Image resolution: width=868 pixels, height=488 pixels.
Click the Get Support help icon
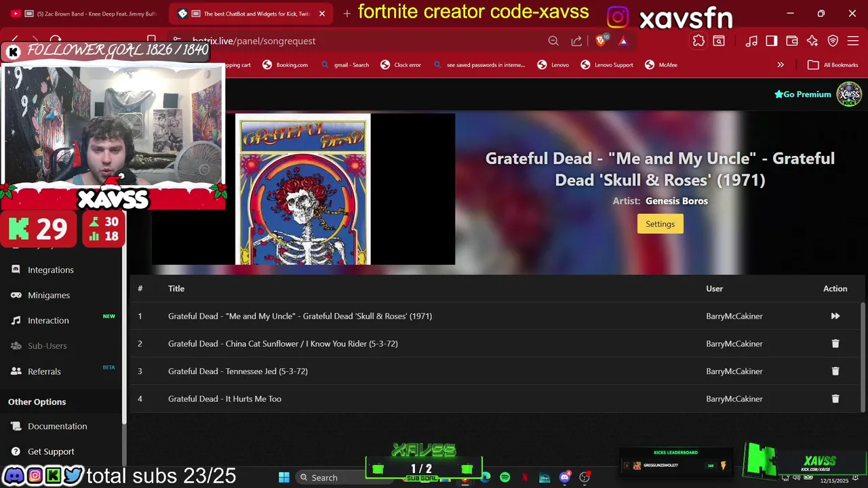click(x=16, y=451)
